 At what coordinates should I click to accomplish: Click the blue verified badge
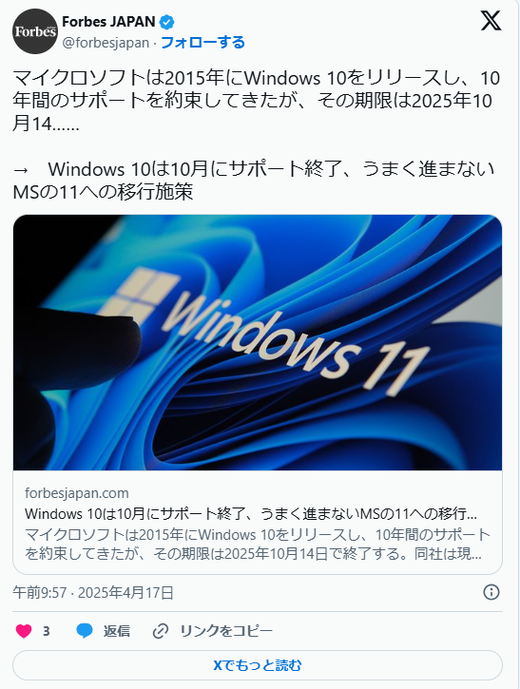point(167,22)
